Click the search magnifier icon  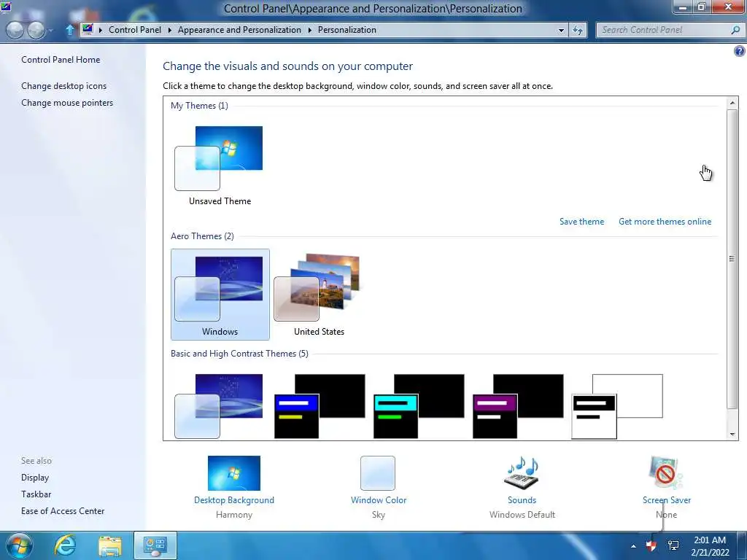pos(735,30)
